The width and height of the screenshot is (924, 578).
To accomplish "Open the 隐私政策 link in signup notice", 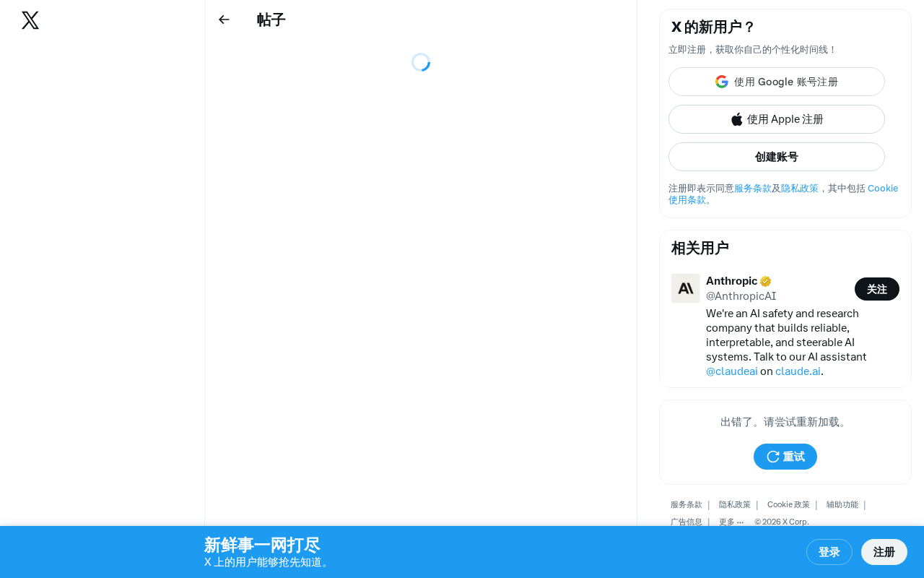I will tap(800, 188).
